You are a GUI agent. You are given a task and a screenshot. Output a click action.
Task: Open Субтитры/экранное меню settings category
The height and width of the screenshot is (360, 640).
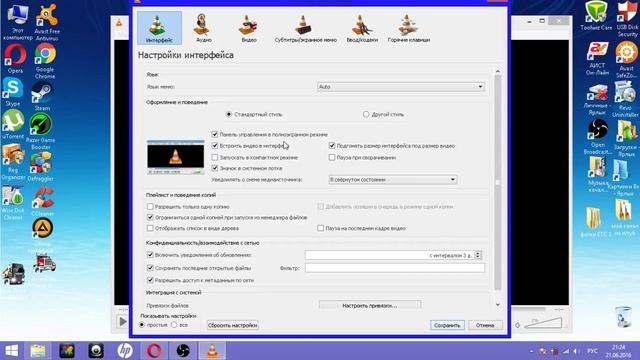point(305,28)
